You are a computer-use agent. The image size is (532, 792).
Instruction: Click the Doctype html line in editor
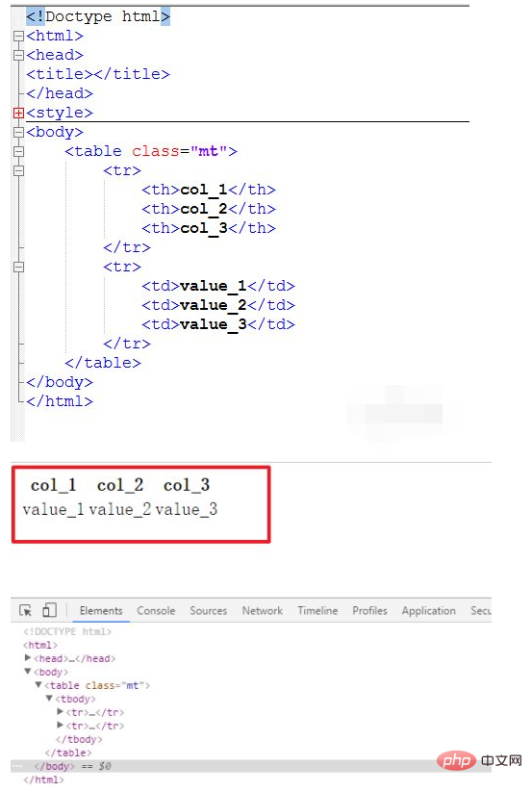[x=98, y=16]
